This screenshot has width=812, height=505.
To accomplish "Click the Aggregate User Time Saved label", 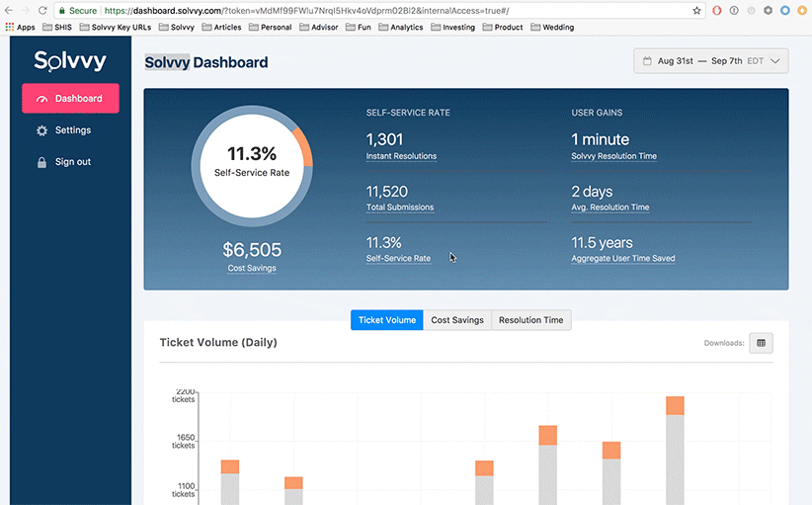I will [623, 259].
